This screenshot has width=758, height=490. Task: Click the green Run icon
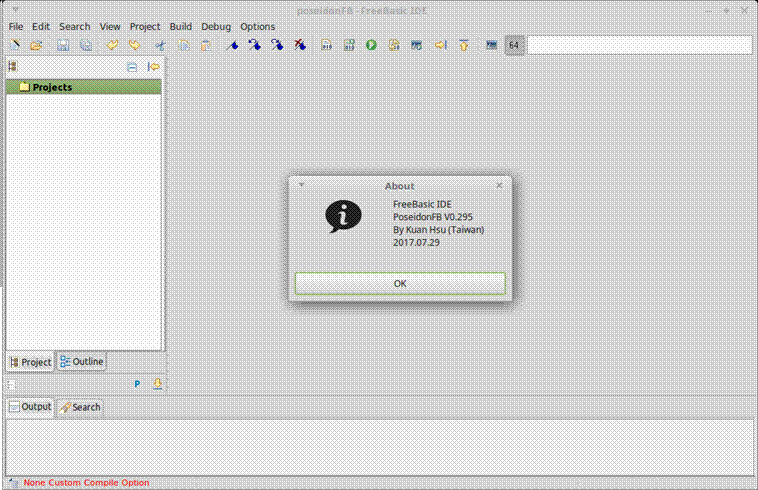(371, 45)
